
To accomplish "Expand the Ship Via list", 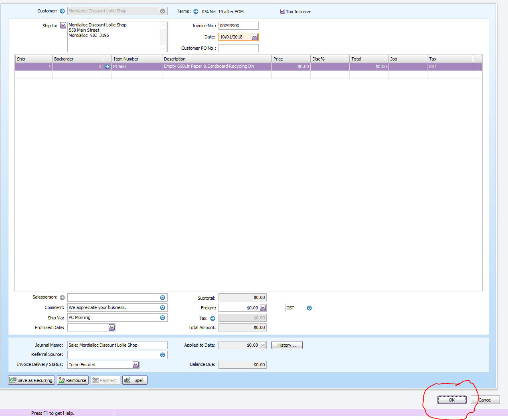I will click(x=162, y=318).
